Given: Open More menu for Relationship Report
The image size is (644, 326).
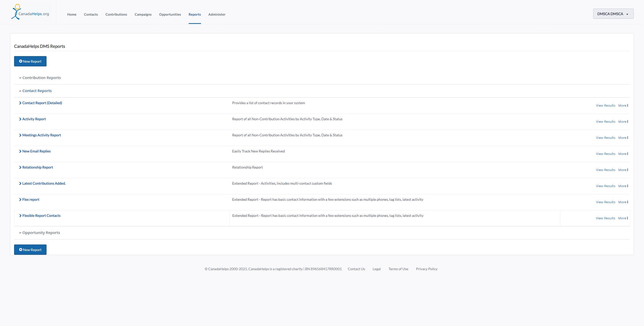Looking at the screenshot, I should click(x=623, y=170).
